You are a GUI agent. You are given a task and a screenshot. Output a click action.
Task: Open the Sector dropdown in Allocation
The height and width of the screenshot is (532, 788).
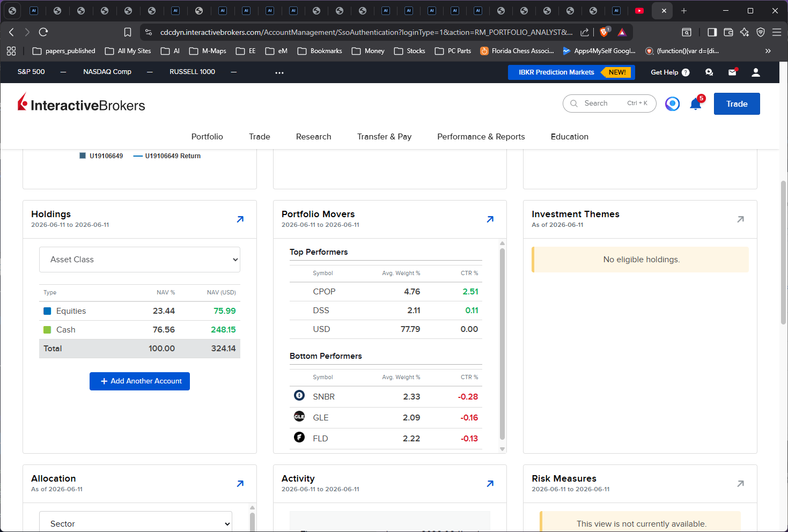coord(136,523)
